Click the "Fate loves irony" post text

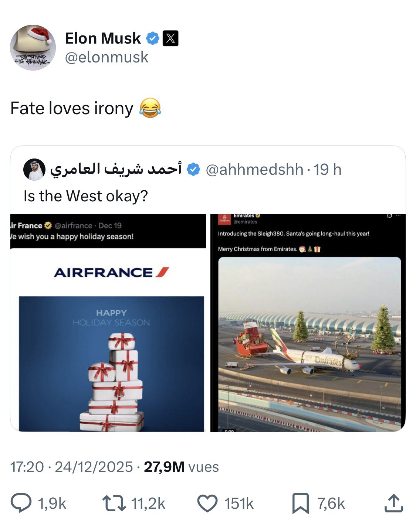point(72,108)
